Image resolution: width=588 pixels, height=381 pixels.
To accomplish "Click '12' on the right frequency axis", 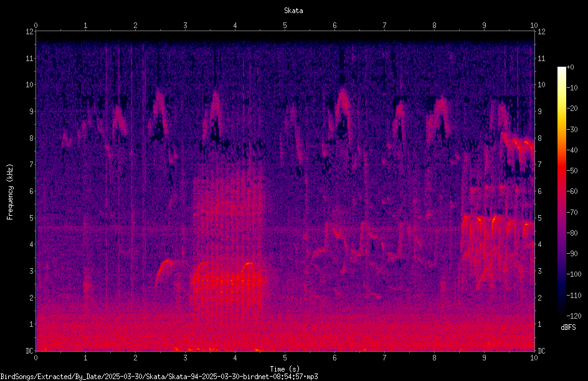I will pos(541,32).
